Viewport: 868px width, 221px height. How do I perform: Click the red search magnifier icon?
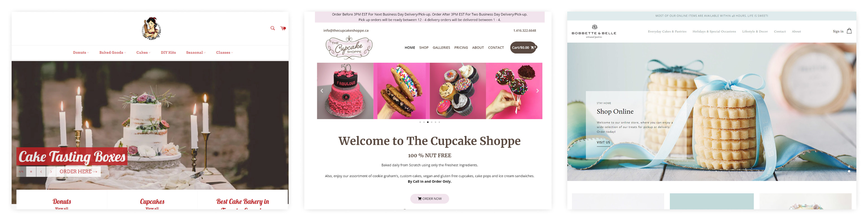point(272,28)
